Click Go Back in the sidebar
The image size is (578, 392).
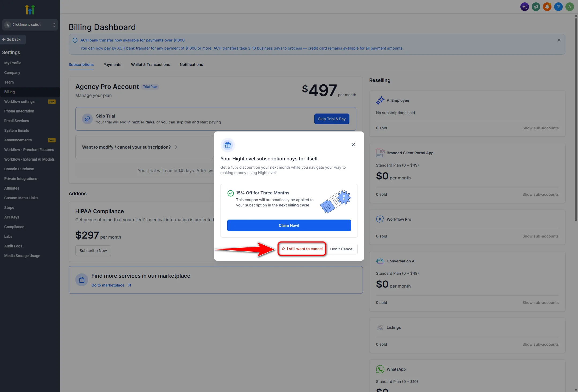(13, 39)
